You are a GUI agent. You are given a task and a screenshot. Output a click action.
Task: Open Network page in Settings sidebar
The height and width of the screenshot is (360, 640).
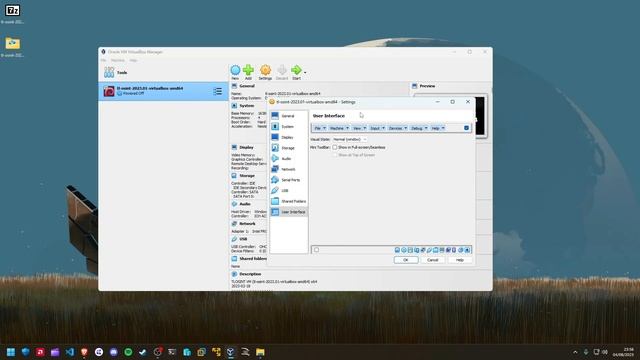(289, 169)
